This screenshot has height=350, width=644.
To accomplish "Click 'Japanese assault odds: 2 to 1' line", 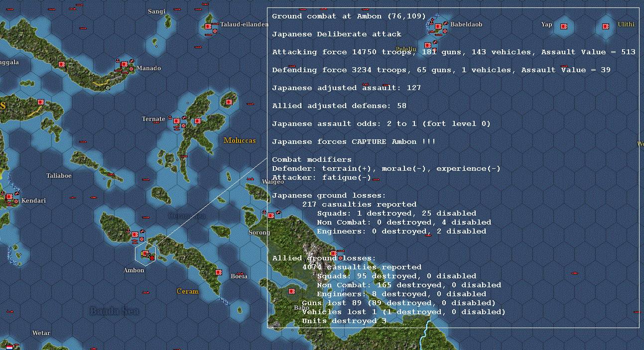I will [x=382, y=124].
